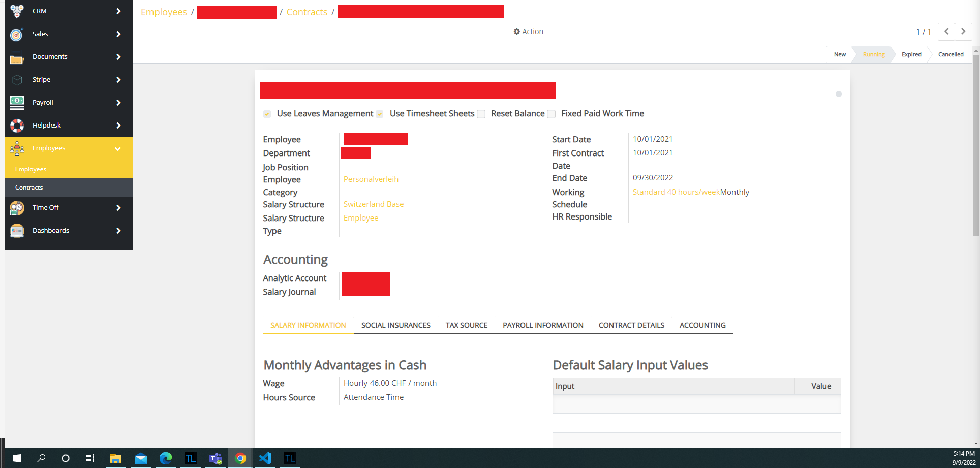This screenshot has width=980, height=468.
Task: Click the Stripe app icon
Action: [17, 79]
